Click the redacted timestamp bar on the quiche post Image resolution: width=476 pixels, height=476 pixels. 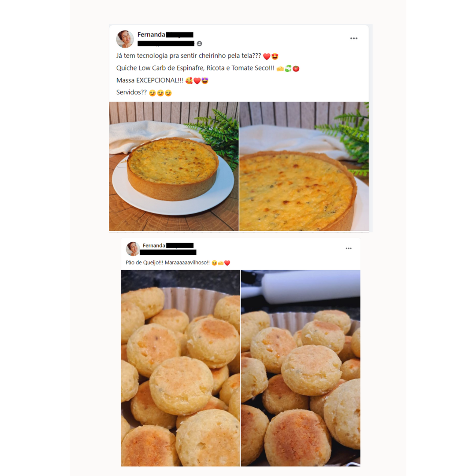166,44
